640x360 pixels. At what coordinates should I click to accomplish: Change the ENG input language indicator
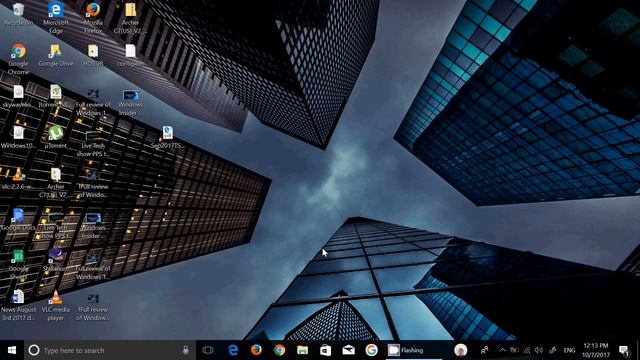pos(569,350)
